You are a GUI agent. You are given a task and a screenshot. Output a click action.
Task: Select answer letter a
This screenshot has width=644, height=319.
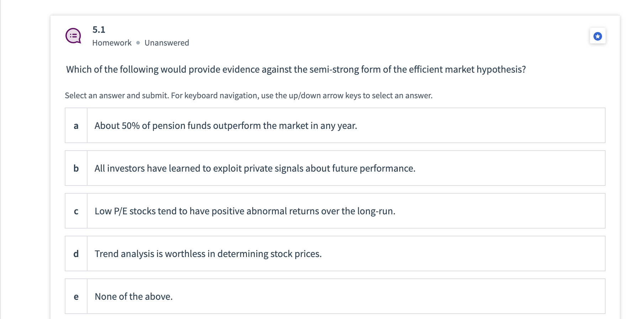click(x=76, y=126)
